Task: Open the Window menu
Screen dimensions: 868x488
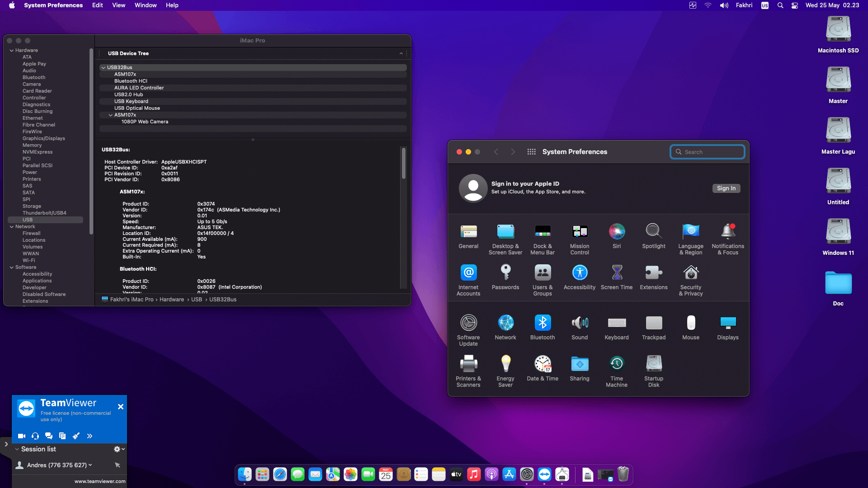Action: [146, 5]
